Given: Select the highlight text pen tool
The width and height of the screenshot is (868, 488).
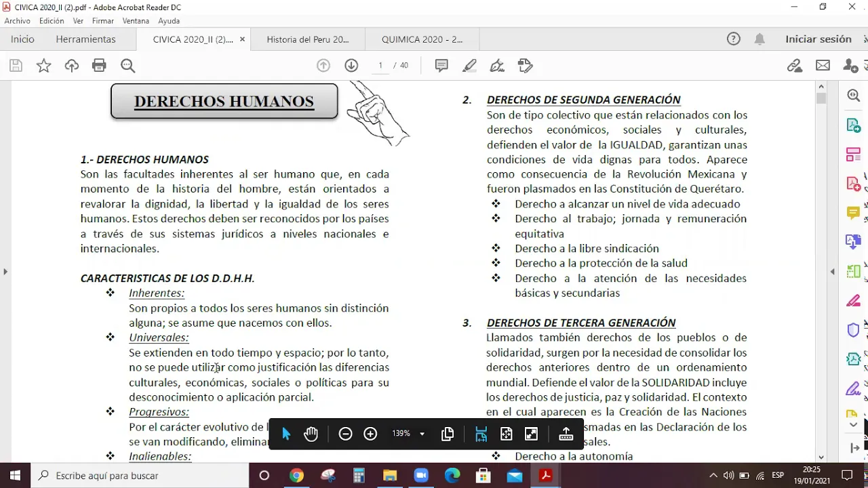Looking at the screenshot, I should coord(469,66).
